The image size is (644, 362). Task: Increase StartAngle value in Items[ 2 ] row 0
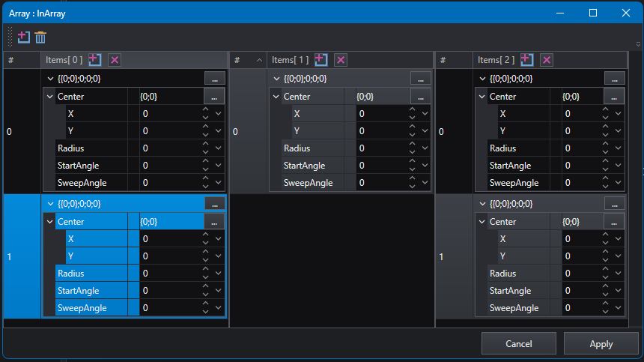pyautogui.click(x=605, y=162)
